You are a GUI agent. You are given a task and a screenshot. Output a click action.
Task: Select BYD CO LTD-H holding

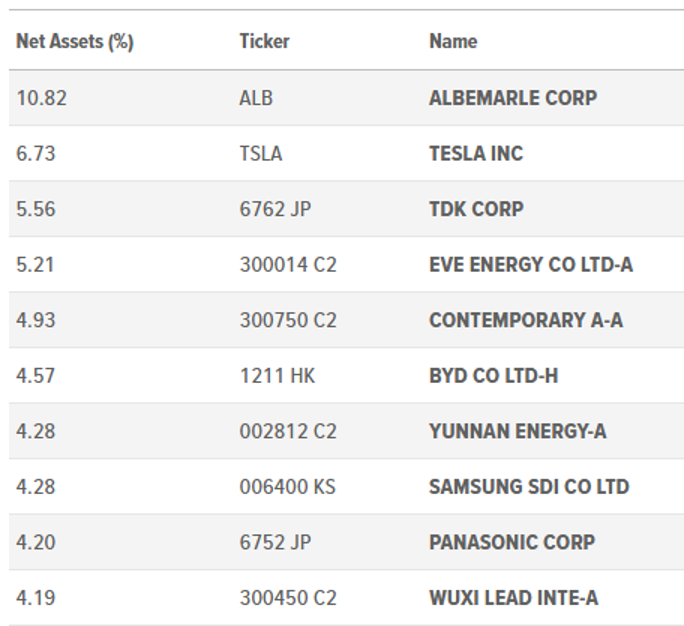click(x=493, y=376)
